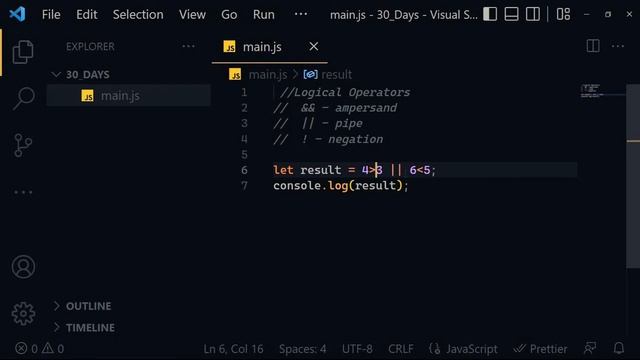Open the Accounts menu icon

[x=23, y=267]
